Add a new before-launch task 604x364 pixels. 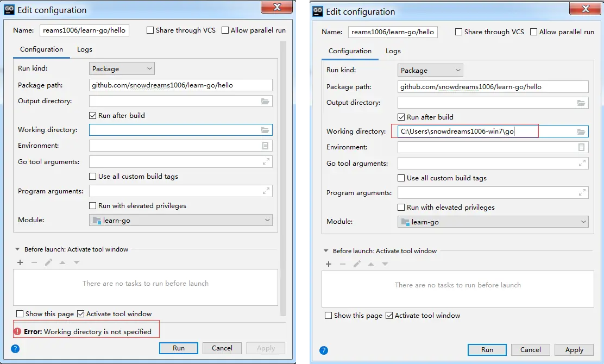(x=20, y=262)
